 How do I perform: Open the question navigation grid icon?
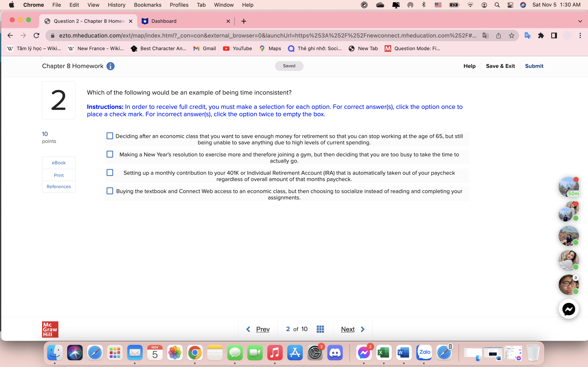tap(320, 329)
